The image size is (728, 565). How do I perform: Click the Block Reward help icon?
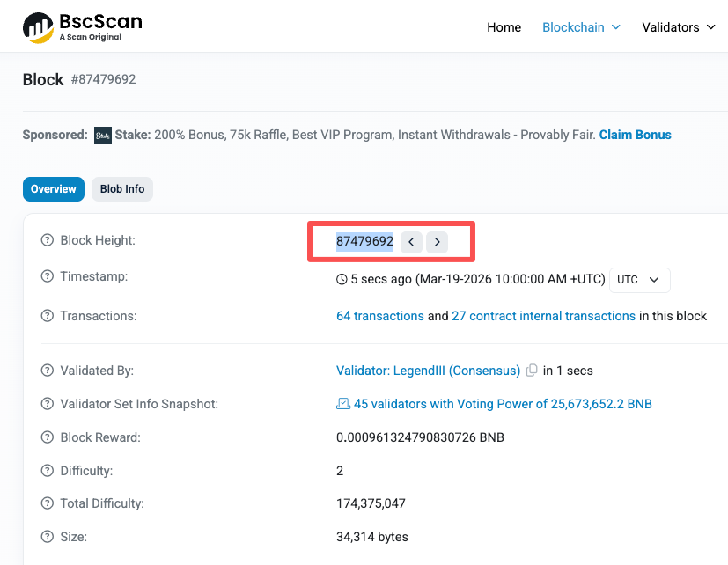[x=48, y=438]
